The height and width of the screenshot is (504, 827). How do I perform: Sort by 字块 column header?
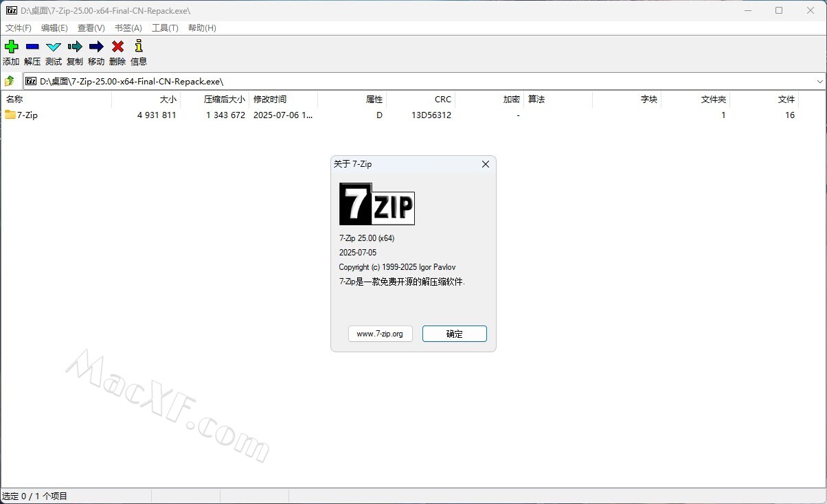(626, 100)
